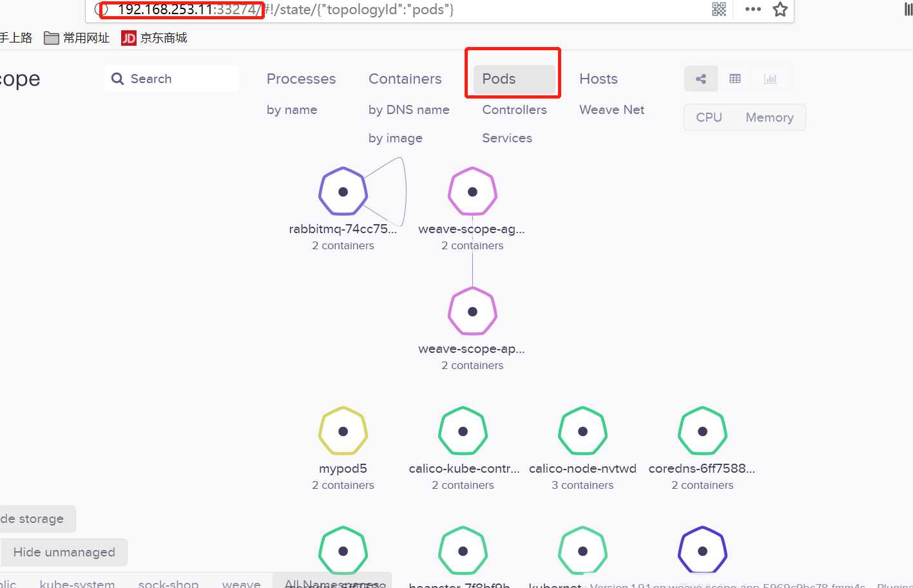The height and width of the screenshot is (588, 913).
Task: Click the rabbitmq-74cc75... label
Action: tap(343, 229)
